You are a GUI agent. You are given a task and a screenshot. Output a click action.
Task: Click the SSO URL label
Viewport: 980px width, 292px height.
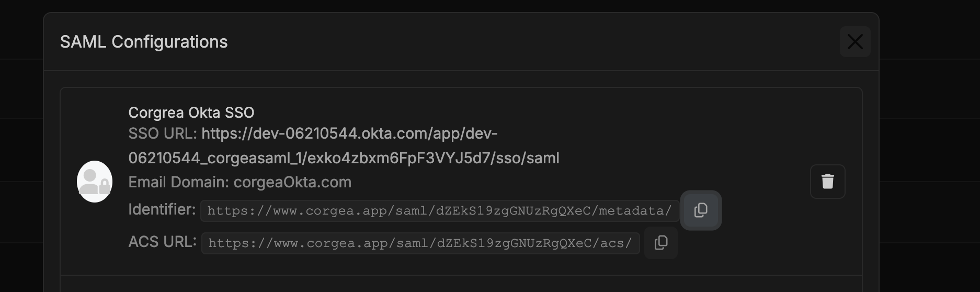click(x=163, y=133)
